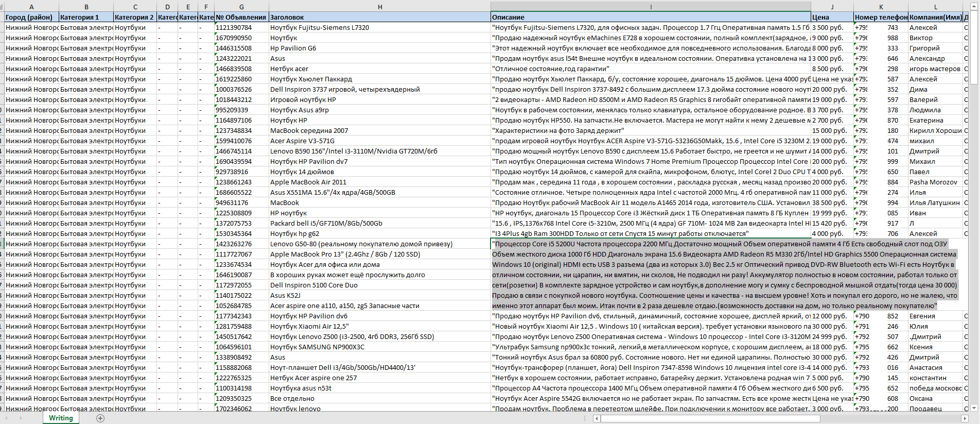This screenshot has width=980, height=424.
Task: Select the ad number cell '995209339'
Action: tap(241, 110)
